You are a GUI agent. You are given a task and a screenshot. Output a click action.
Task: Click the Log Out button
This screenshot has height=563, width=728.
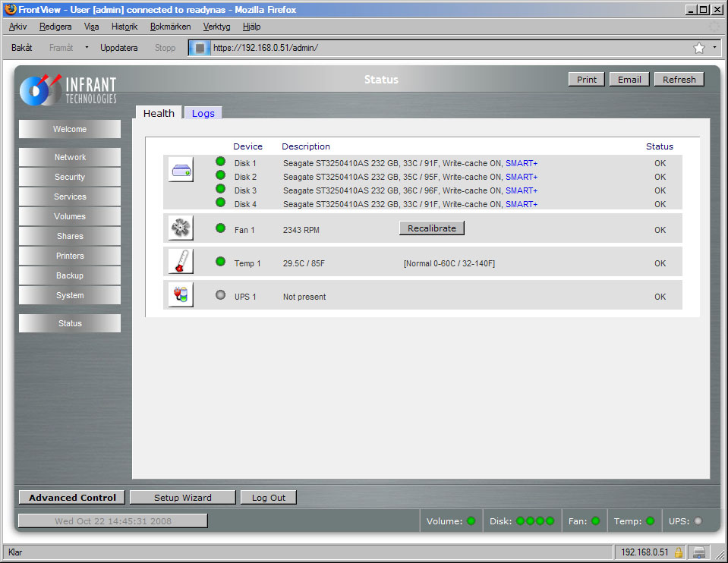click(x=269, y=498)
